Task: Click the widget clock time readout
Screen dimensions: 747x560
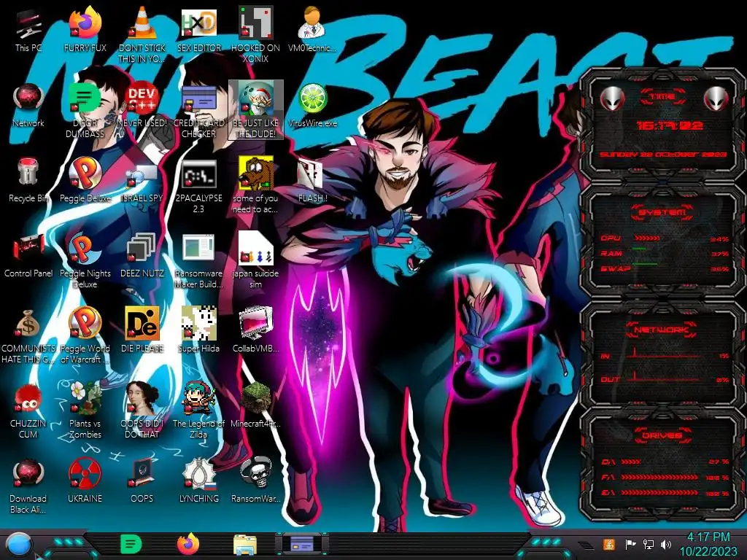Action: point(670,125)
